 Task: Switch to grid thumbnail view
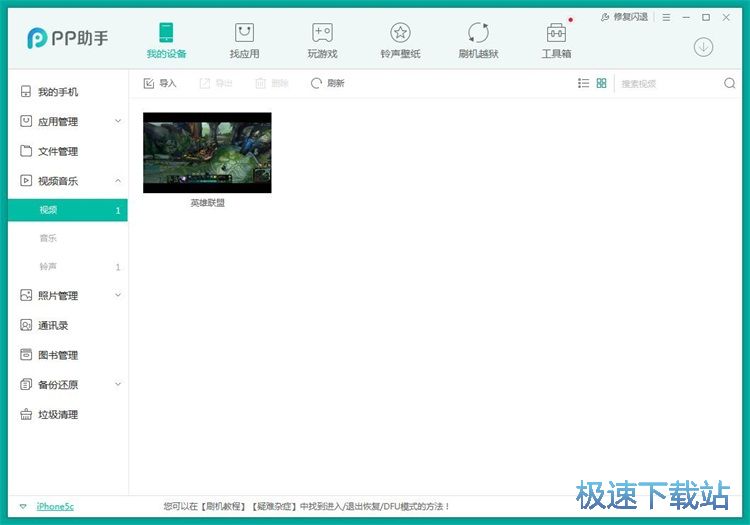pos(601,83)
